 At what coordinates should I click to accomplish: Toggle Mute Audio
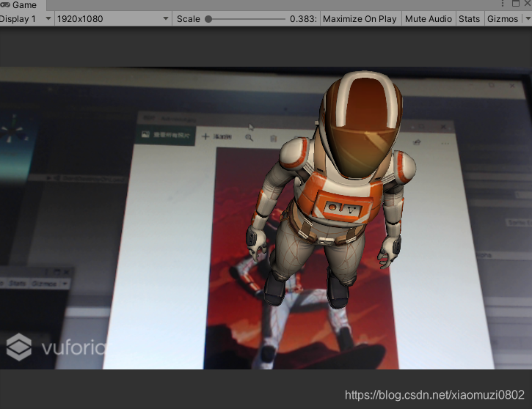coord(429,19)
